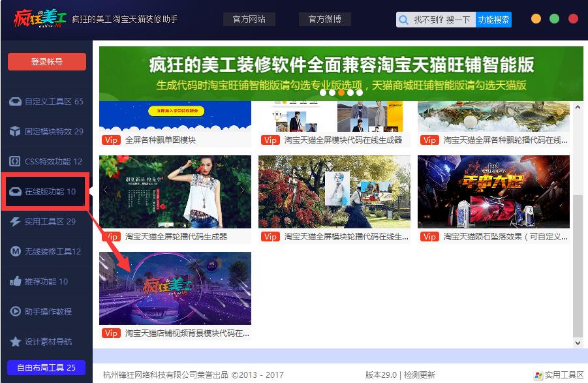Click 检测更新 in the footer

pos(419,375)
